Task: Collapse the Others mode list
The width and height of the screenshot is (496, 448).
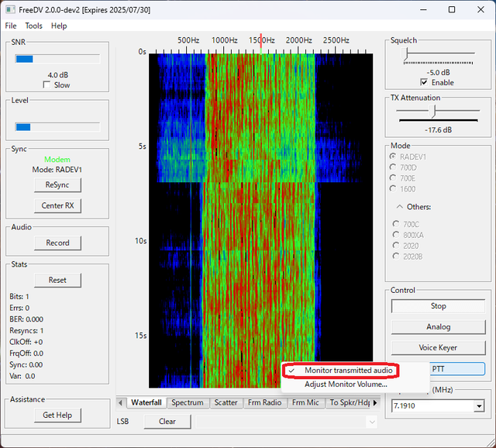Action: [x=399, y=207]
